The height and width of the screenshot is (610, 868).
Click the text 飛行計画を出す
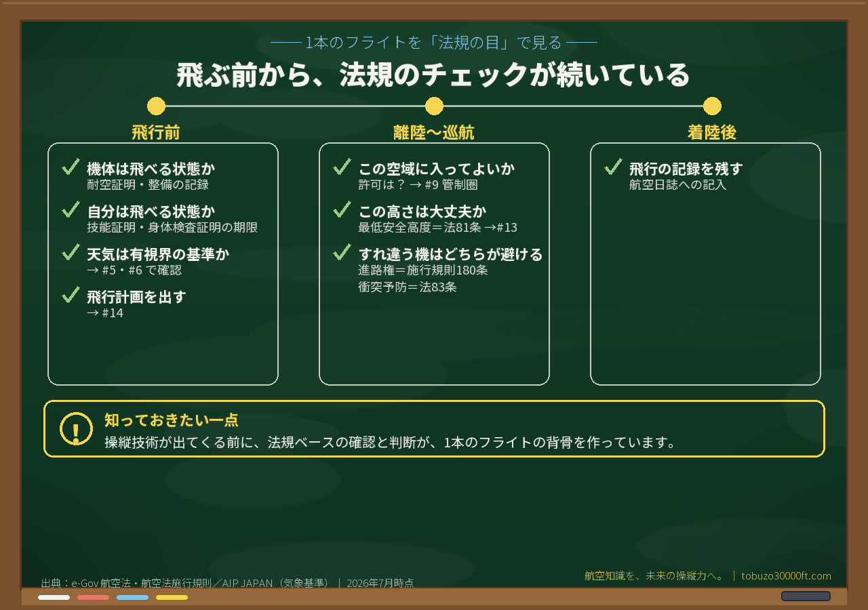click(x=136, y=297)
